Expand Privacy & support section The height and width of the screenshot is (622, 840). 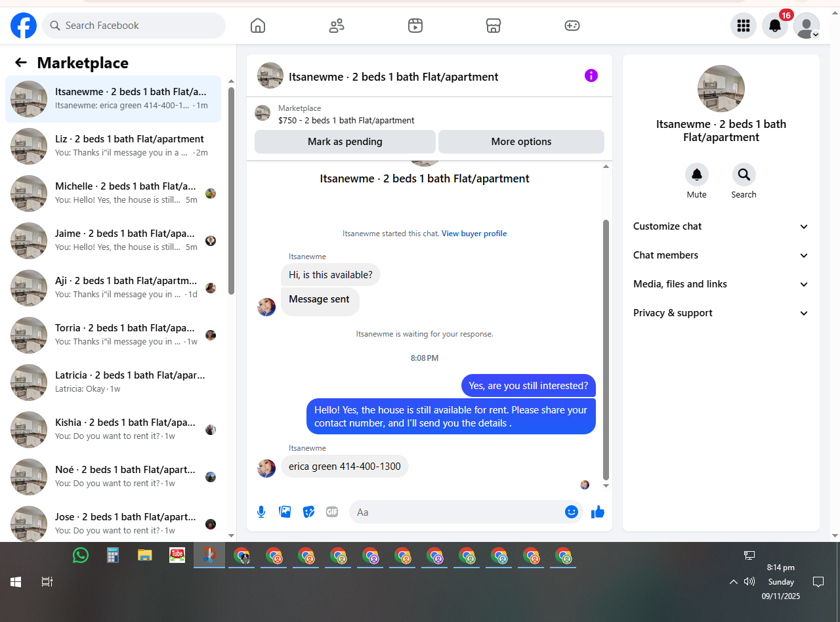point(721,313)
